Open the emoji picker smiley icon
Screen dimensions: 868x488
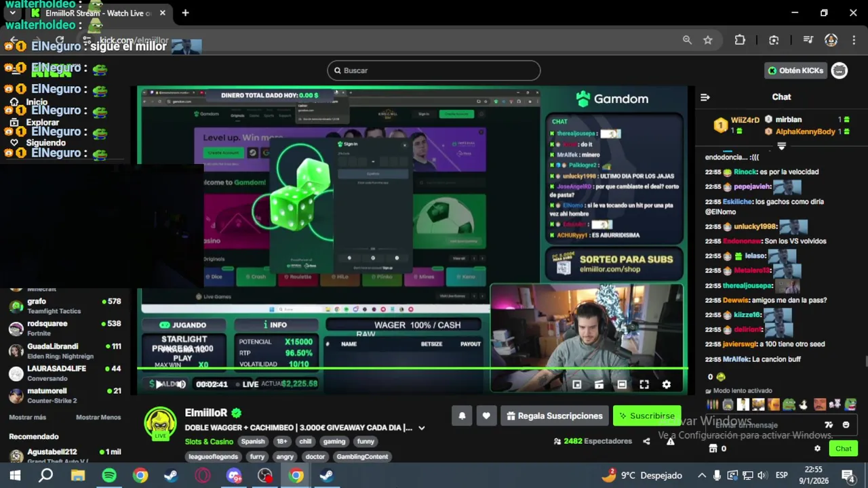[846, 425]
